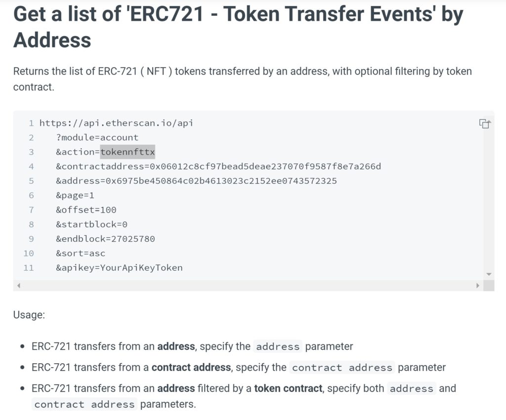Click the left arrow of horizontal scrollbar
The image size is (506, 420).
[19, 286]
